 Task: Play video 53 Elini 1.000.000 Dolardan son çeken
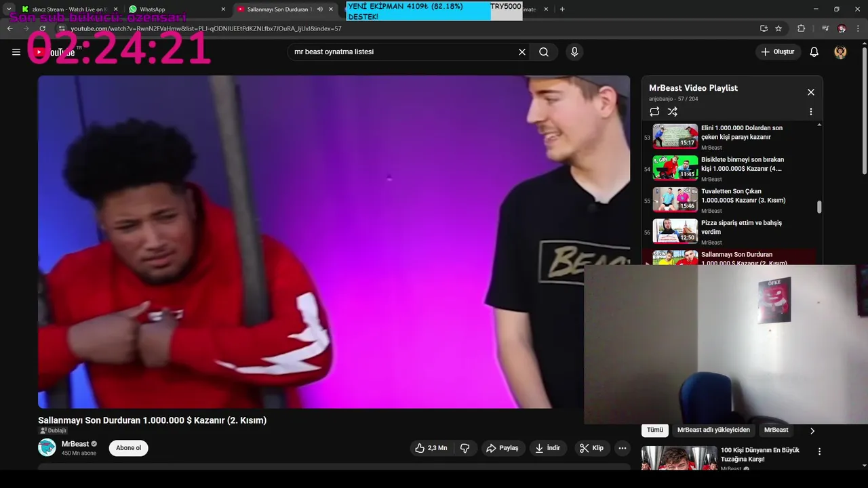(730, 137)
